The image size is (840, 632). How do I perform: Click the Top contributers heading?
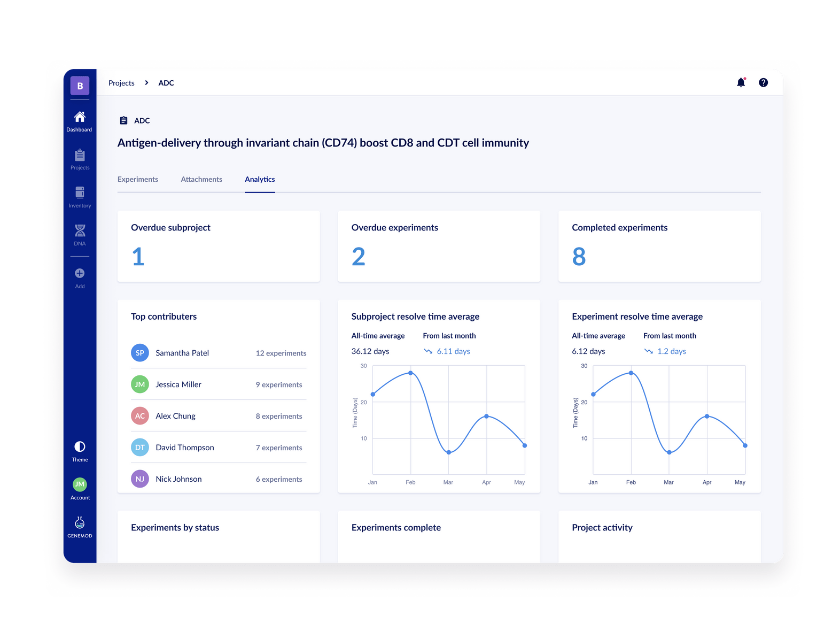tap(164, 317)
